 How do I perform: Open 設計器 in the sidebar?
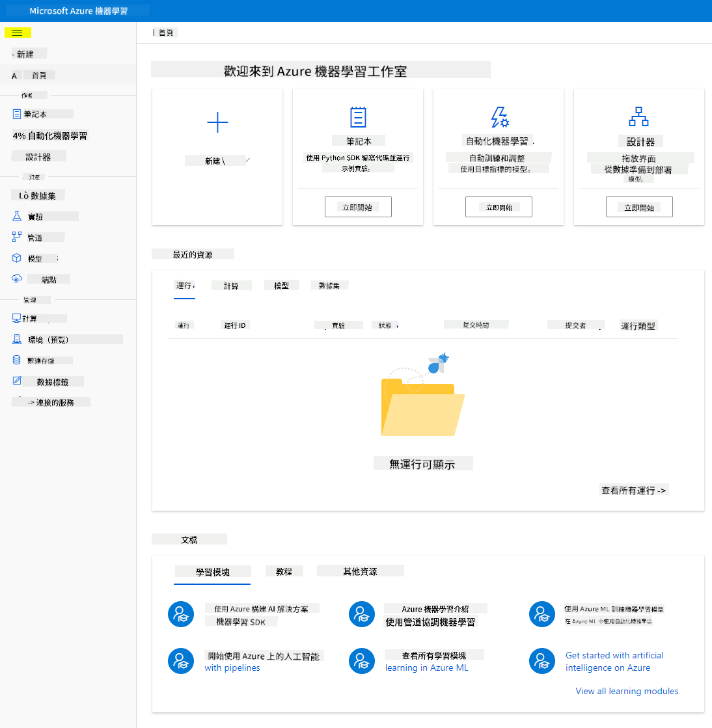[x=38, y=157]
